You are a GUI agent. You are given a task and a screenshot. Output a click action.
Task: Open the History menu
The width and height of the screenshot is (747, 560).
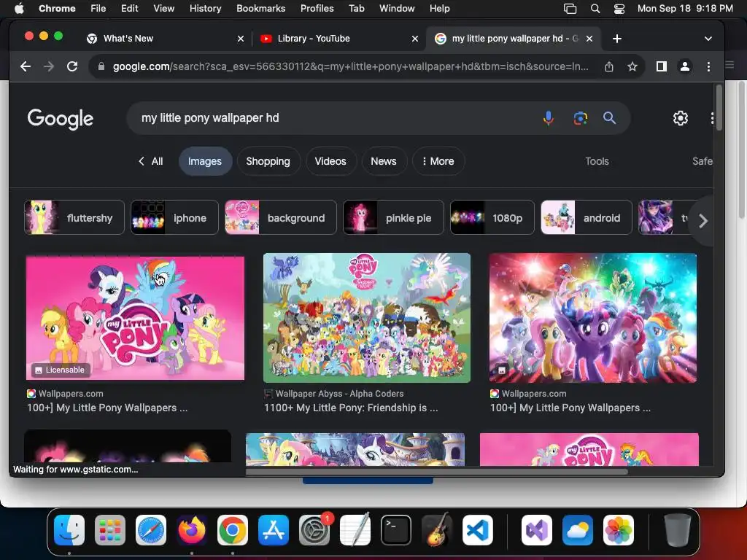click(x=205, y=9)
